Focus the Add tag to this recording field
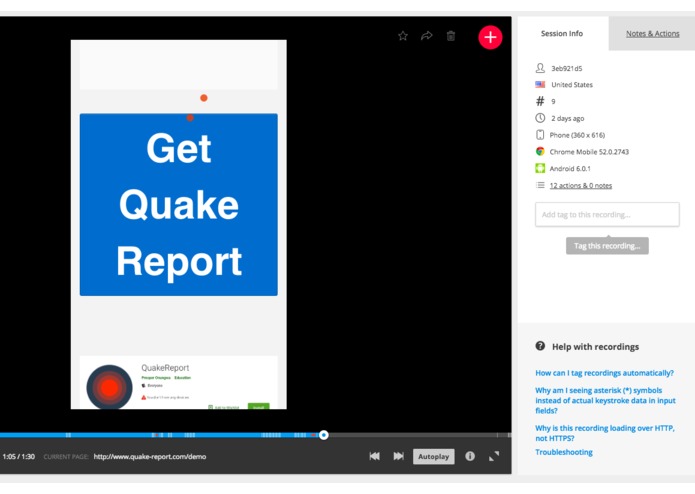Screen dimensions: 695x494 pos(607,214)
